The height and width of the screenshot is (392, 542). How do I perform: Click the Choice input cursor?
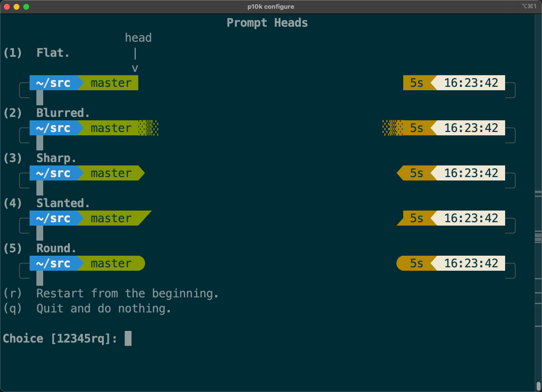coord(128,338)
